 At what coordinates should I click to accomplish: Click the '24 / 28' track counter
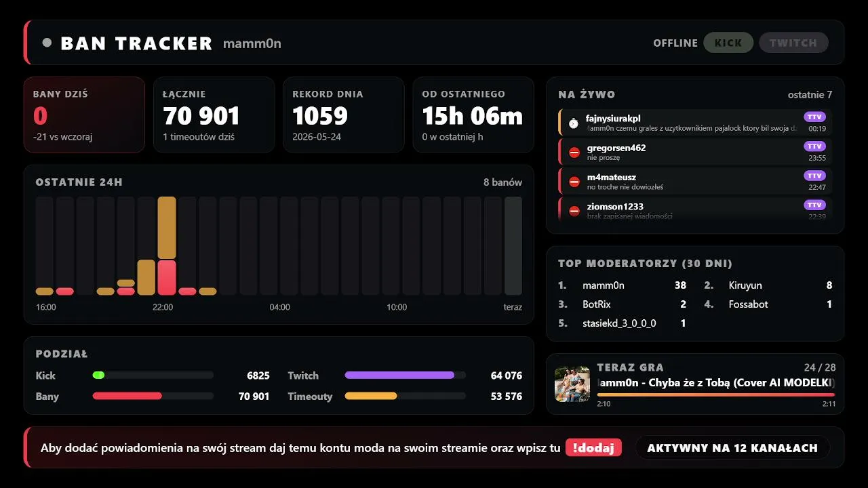pos(820,367)
